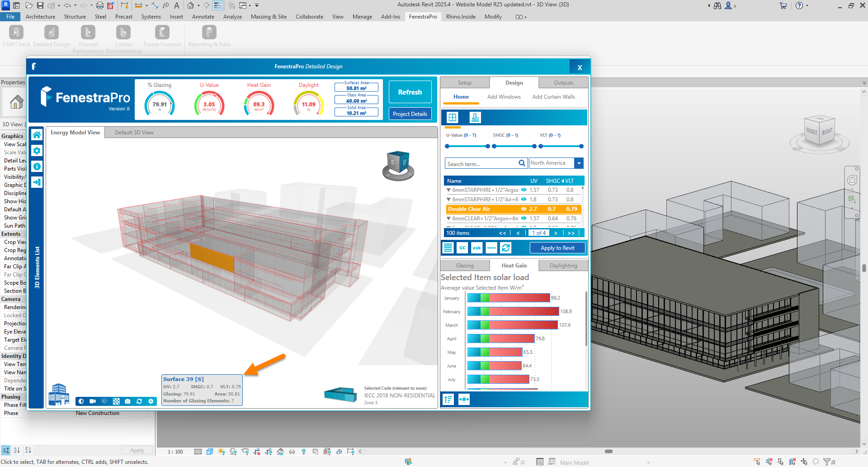Select the building icon under the Design tab

click(475, 118)
